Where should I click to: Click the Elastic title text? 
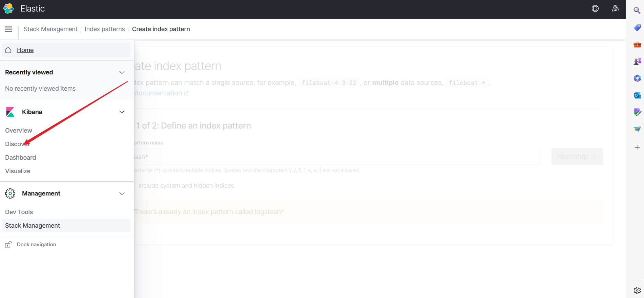(x=33, y=9)
